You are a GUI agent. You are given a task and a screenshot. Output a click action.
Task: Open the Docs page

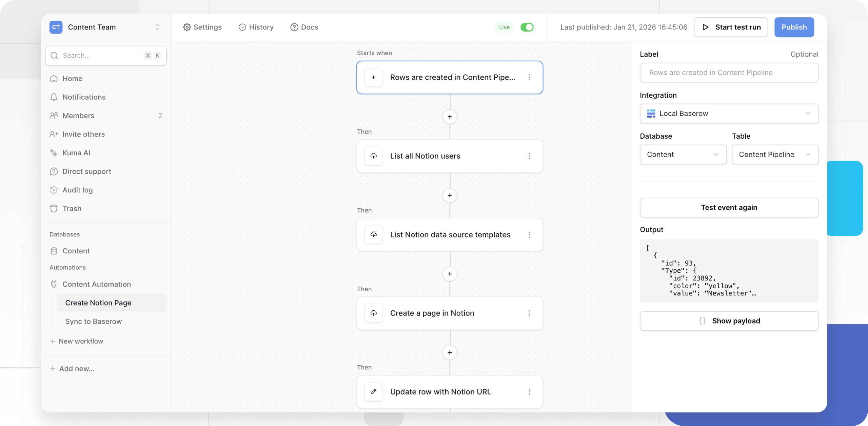click(x=304, y=27)
